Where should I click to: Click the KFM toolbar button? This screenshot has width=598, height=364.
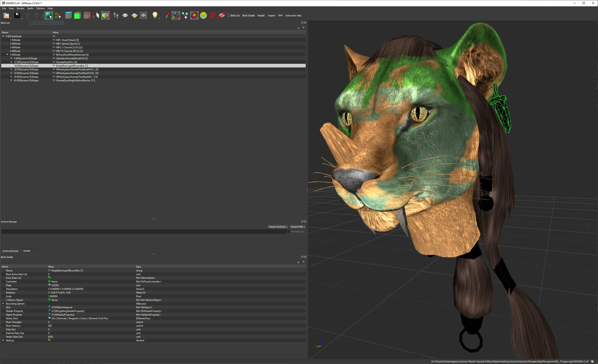[x=280, y=16]
